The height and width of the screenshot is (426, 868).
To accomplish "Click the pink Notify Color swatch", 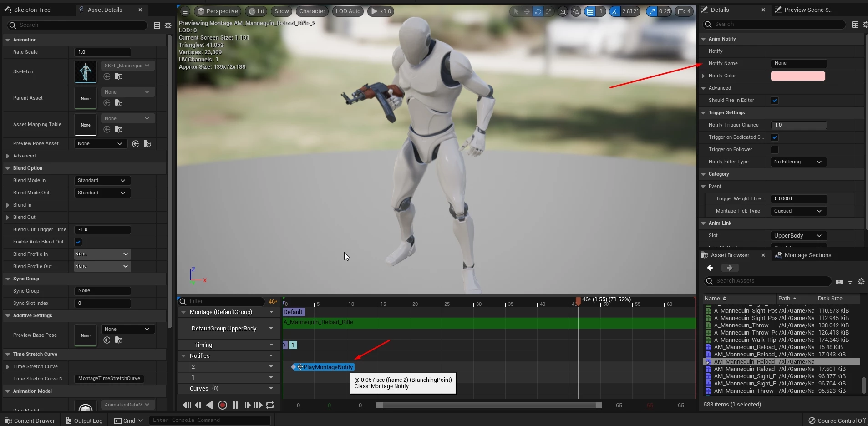I will pyautogui.click(x=797, y=76).
